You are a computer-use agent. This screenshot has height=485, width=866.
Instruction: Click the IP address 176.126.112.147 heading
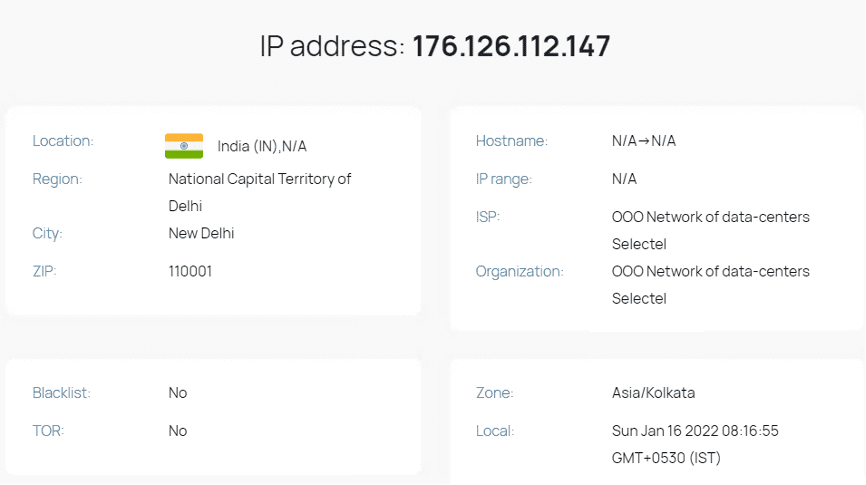pyautogui.click(x=434, y=46)
